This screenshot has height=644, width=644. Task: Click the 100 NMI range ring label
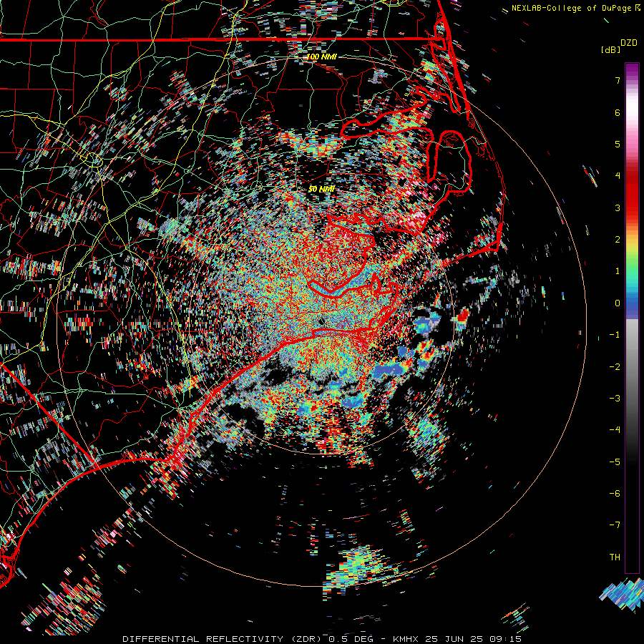pyautogui.click(x=321, y=57)
